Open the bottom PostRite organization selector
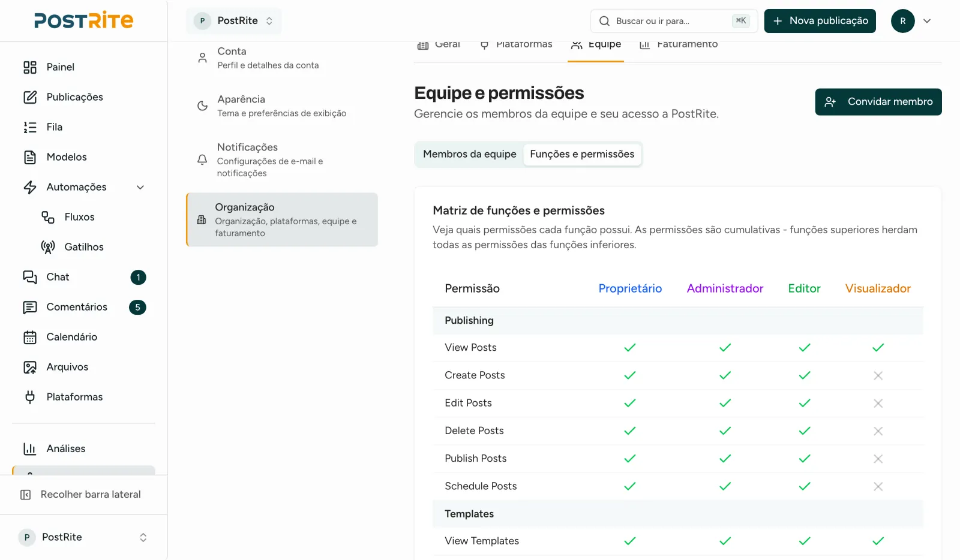 point(83,537)
